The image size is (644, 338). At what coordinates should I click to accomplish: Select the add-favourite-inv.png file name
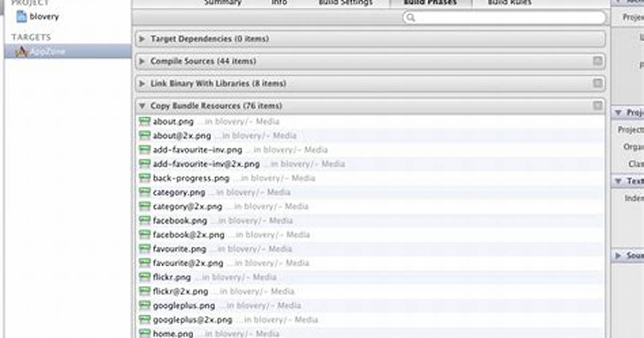pyautogui.click(x=198, y=150)
